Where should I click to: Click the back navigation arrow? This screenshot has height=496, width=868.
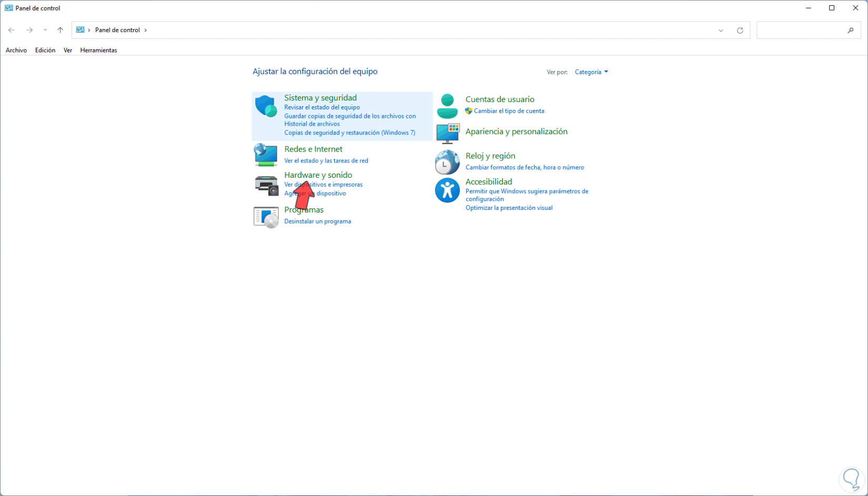(12, 30)
